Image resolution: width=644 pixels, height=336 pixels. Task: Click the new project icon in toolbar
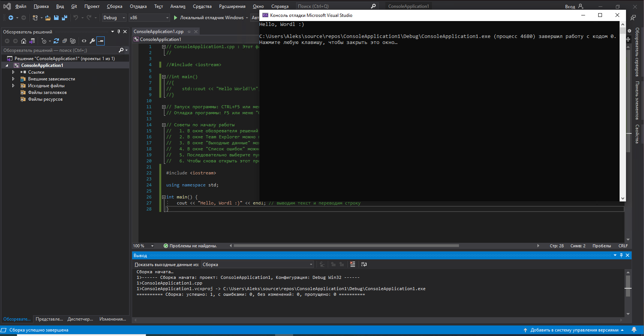(35, 18)
